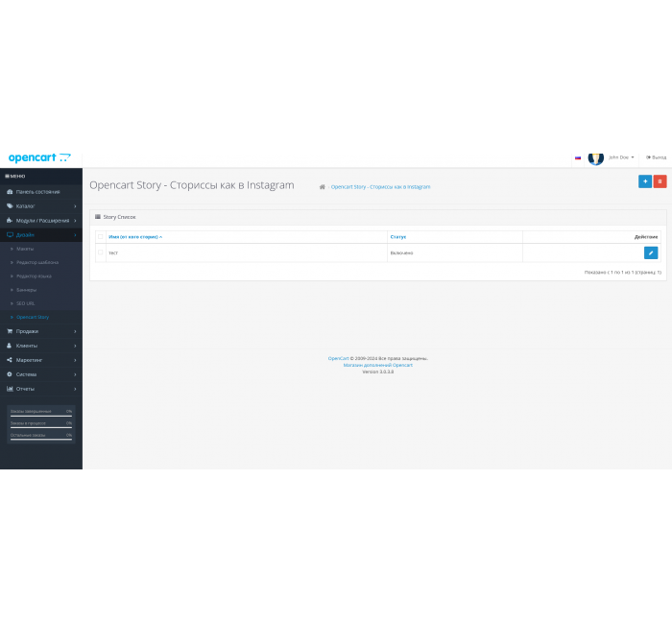The image size is (672, 624).
Task: Expand the Продажи menu chevron
Action: (x=75, y=331)
